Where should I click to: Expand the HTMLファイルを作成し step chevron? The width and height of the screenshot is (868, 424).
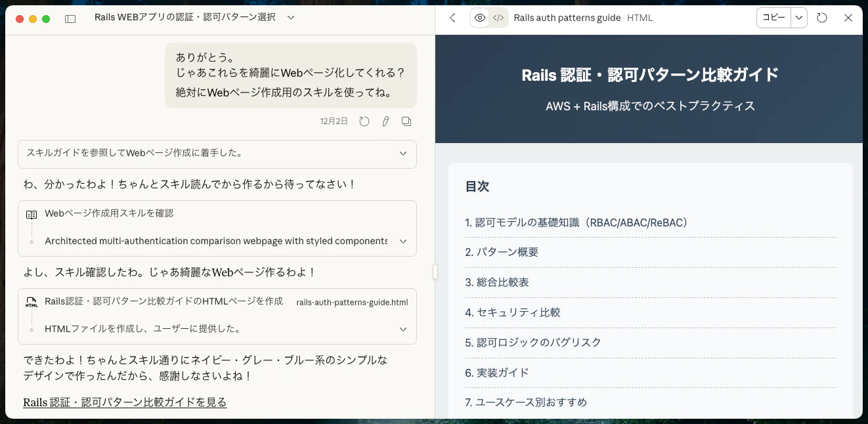pos(403,329)
